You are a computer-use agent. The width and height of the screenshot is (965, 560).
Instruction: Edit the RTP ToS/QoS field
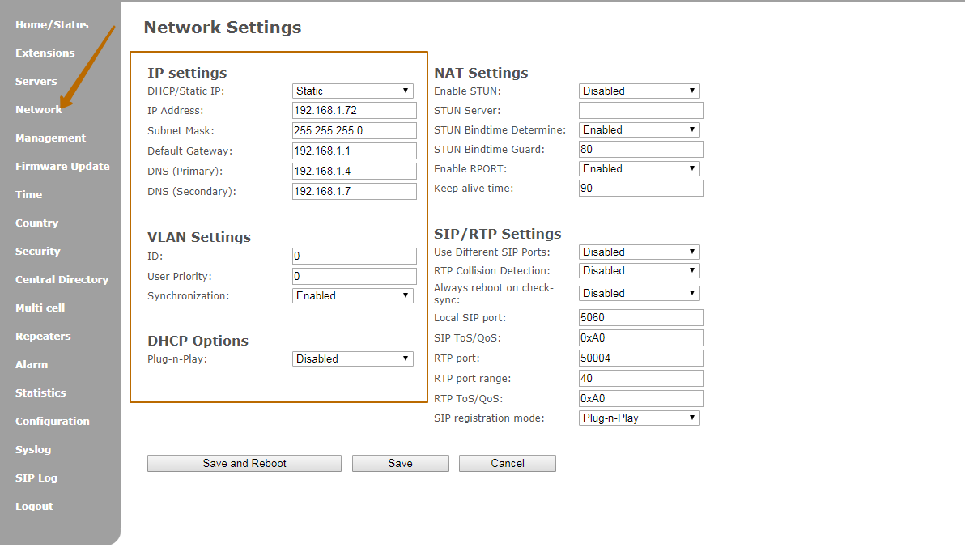click(x=640, y=399)
